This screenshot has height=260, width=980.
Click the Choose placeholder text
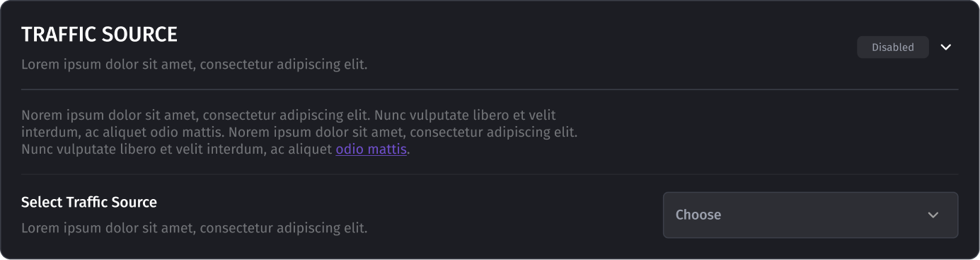tap(698, 215)
